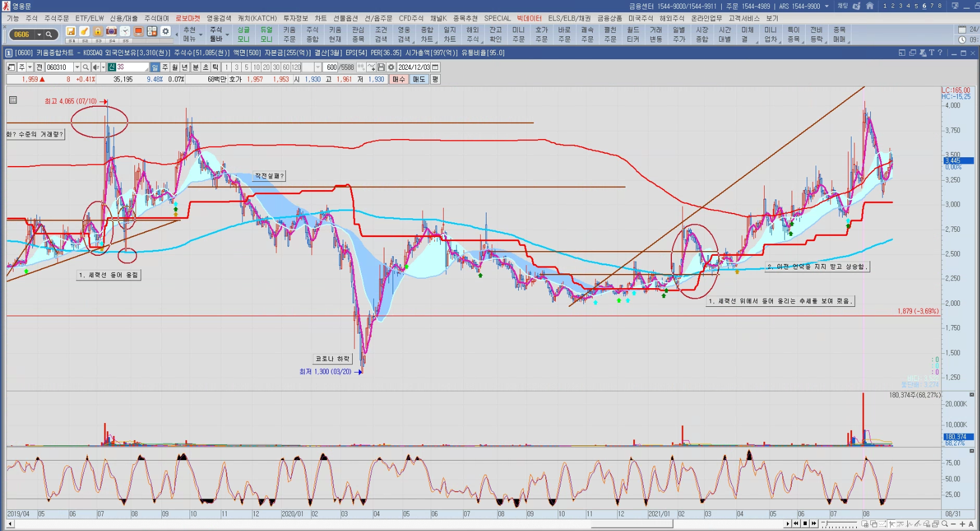Click the small list icon at chart top-left corner
This screenshot has height=531, width=980.
[x=13, y=100]
